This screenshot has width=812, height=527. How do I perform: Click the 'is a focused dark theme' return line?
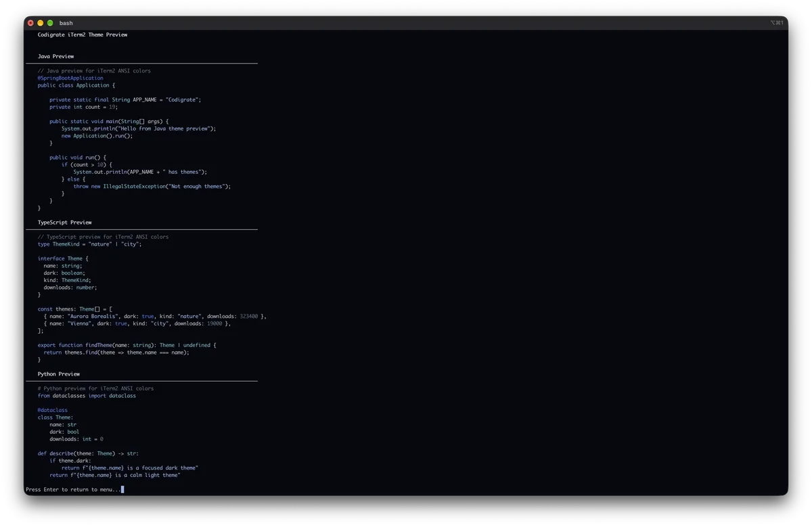pos(130,467)
